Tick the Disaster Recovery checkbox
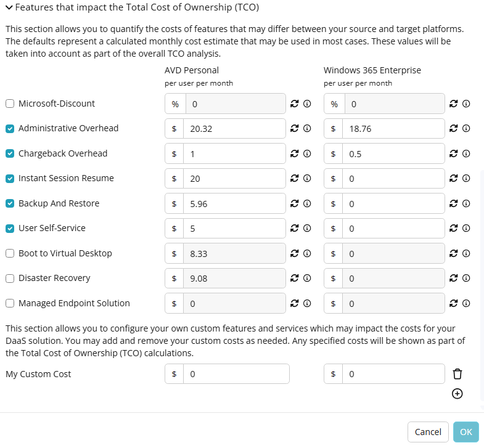 10,279
